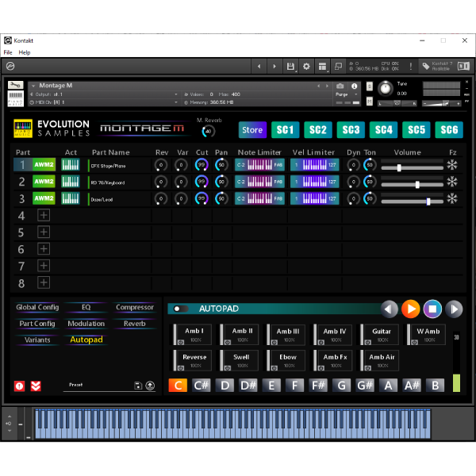476x476 pixels.
Task: Click the M. Reverb knob
Action: click(208, 132)
